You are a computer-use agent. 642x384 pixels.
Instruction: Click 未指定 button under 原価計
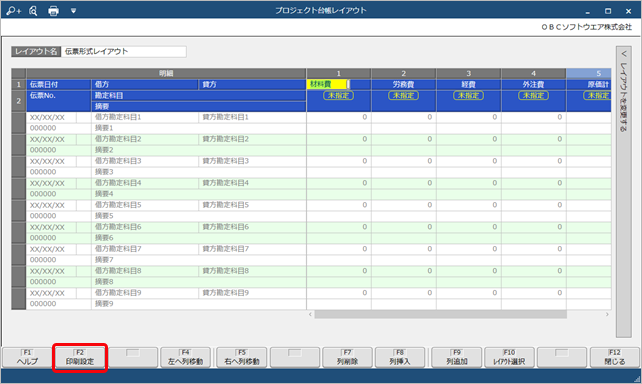597,95
